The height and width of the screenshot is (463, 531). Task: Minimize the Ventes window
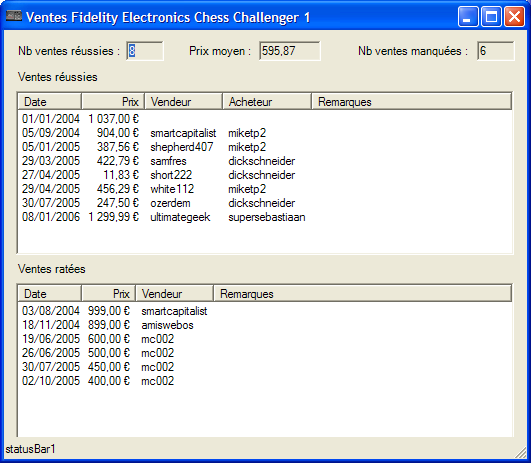(x=468, y=17)
